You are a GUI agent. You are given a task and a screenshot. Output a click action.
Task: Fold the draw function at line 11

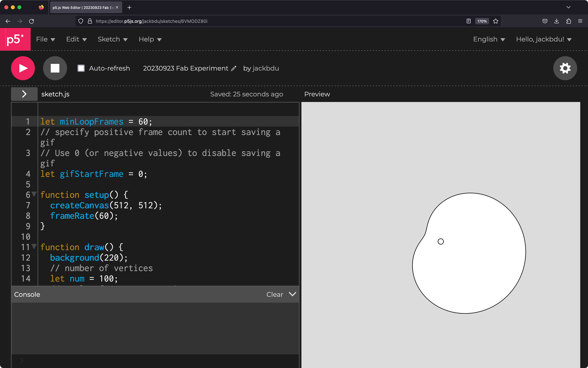(x=34, y=247)
